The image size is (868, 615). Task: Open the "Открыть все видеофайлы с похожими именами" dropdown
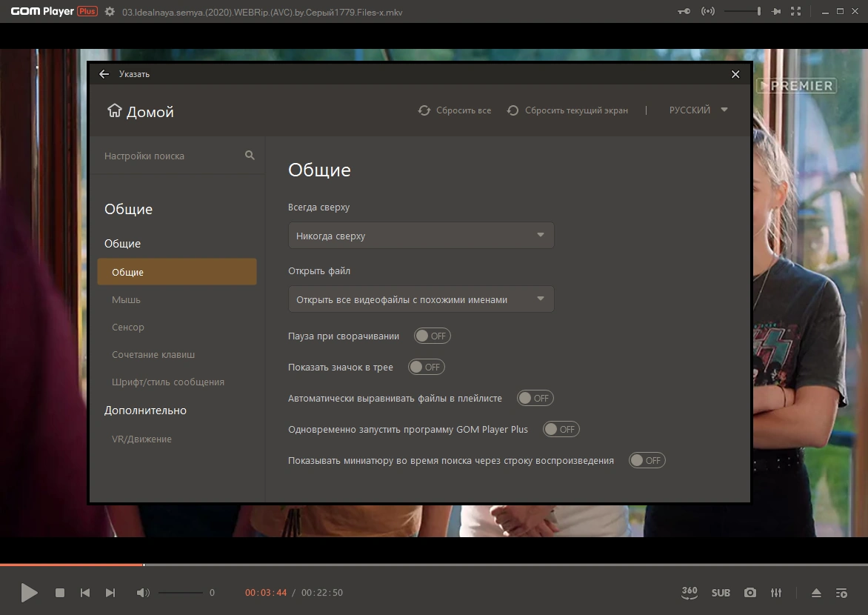point(421,299)
